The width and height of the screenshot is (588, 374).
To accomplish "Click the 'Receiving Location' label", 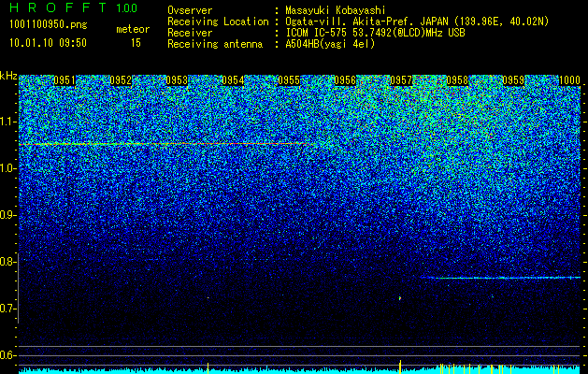I will (218, 22).
